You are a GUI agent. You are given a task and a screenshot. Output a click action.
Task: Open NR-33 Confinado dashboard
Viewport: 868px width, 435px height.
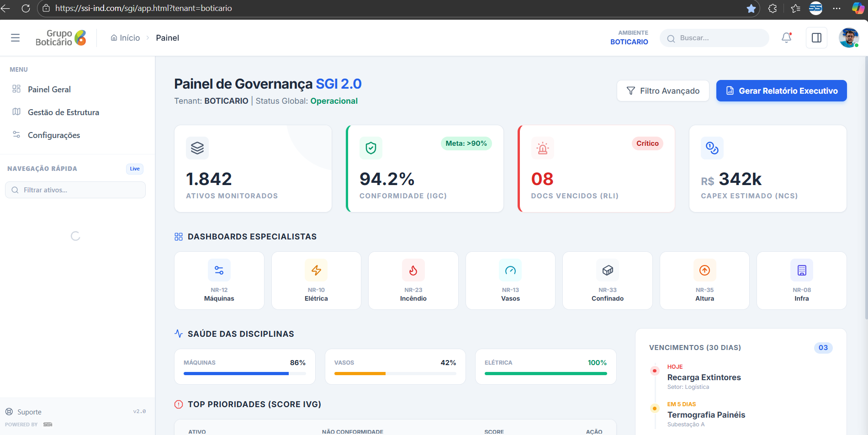tap(608, 281)
